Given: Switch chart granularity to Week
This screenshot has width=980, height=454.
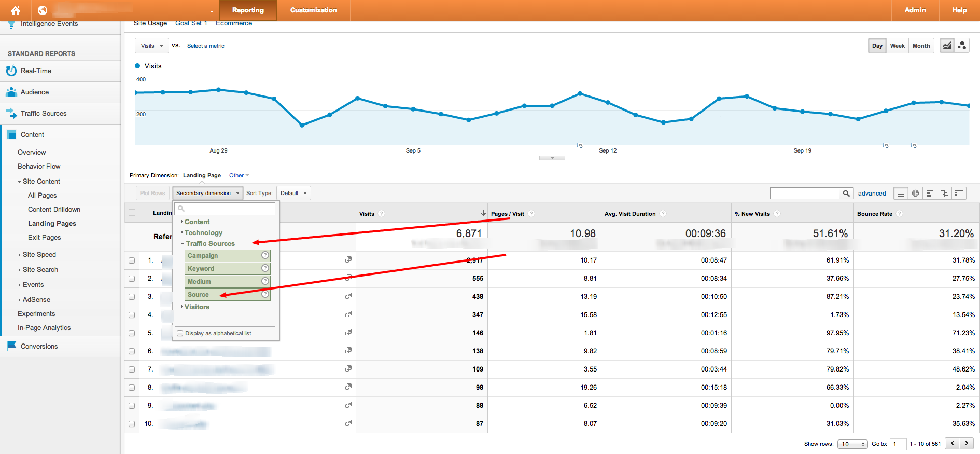Looking at the screenshot, I should coord(898,46).
